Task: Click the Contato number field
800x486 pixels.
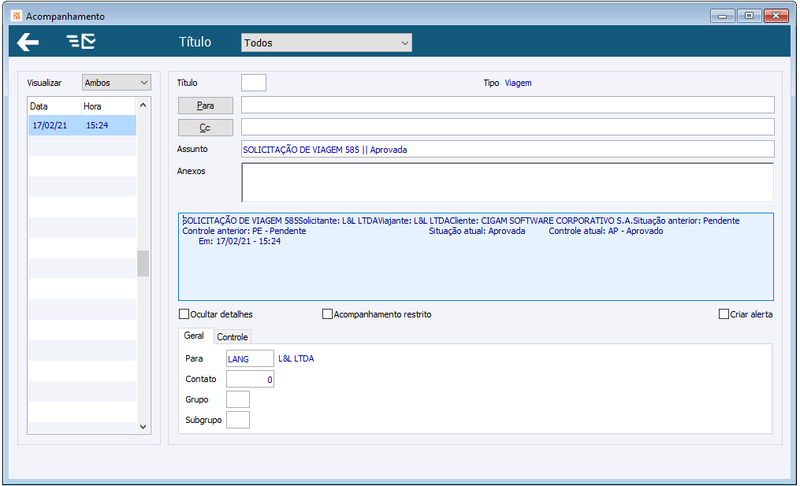Action: click(x=250, y=379)
